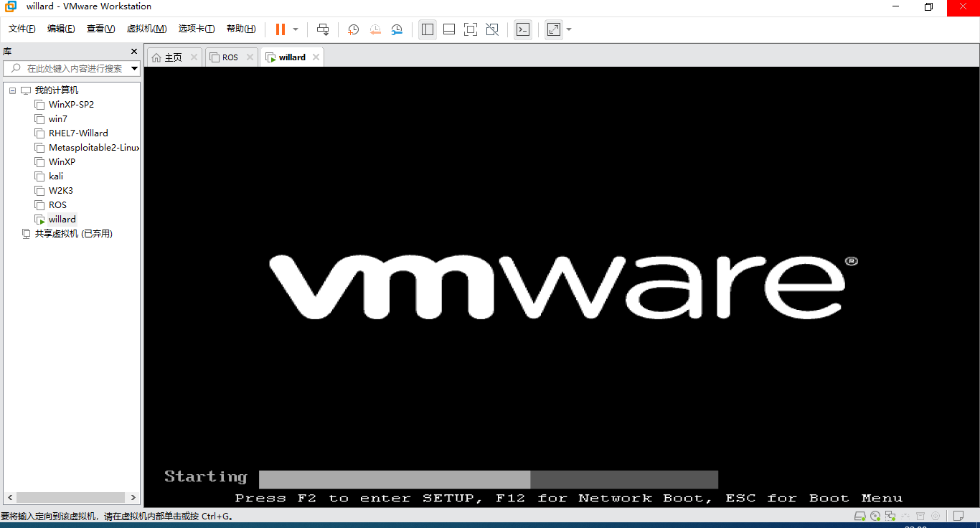Close the willard tab

[x=316, y=57]
